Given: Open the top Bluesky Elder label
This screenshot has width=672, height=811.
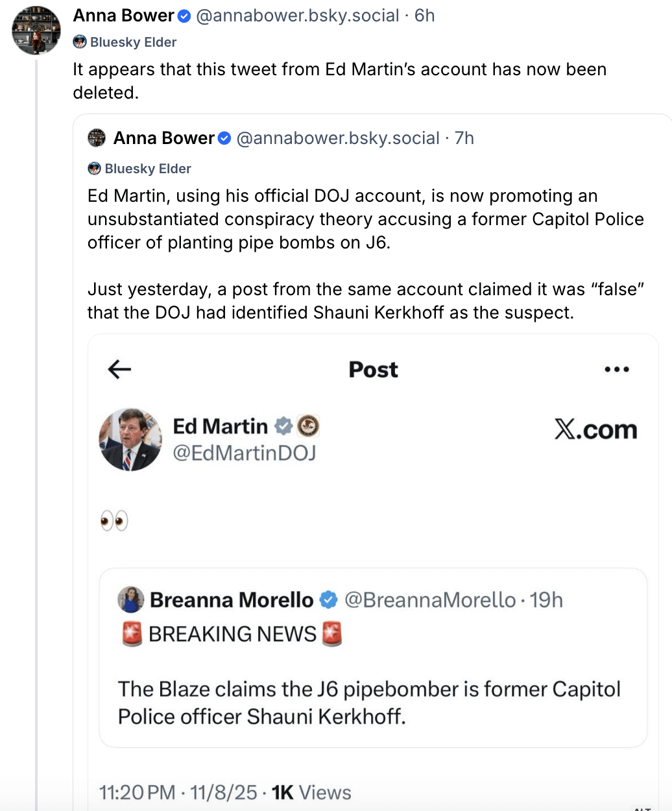Looking at the screenshot, I should [x=125, y=42].
